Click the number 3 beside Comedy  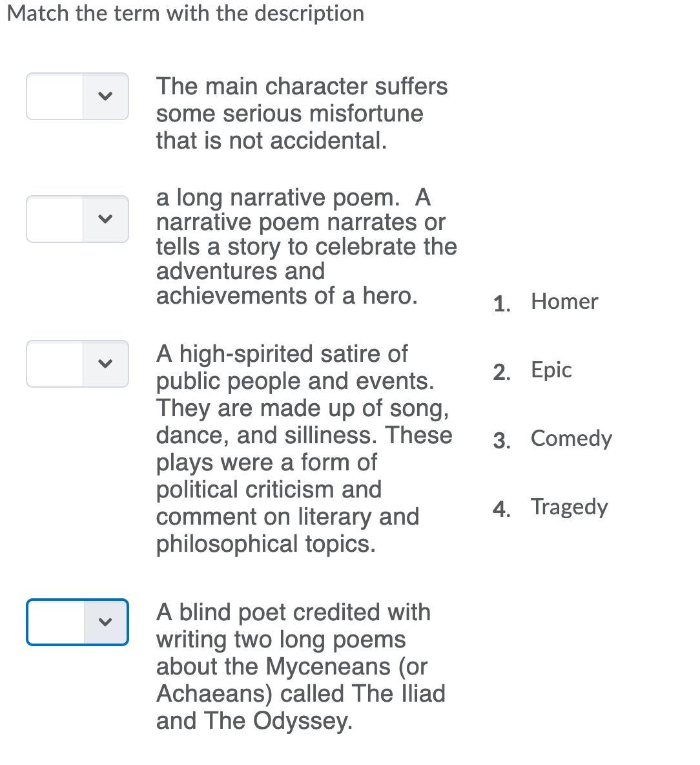[500, 440]
